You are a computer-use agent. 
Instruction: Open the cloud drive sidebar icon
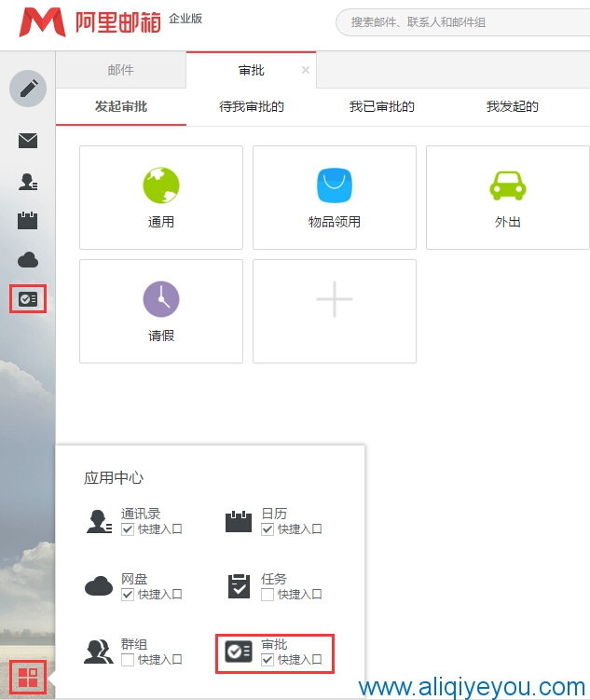tap(28, 259)
